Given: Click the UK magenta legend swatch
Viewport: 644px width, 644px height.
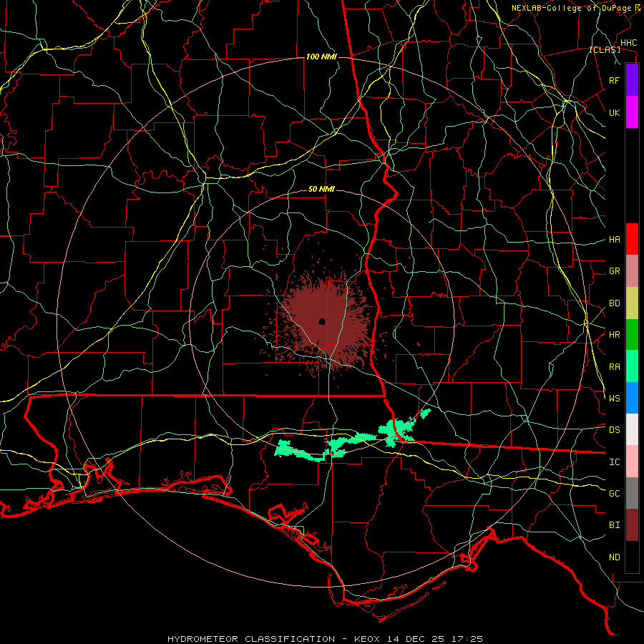Looking at the screenshot, I should (632, 112).
